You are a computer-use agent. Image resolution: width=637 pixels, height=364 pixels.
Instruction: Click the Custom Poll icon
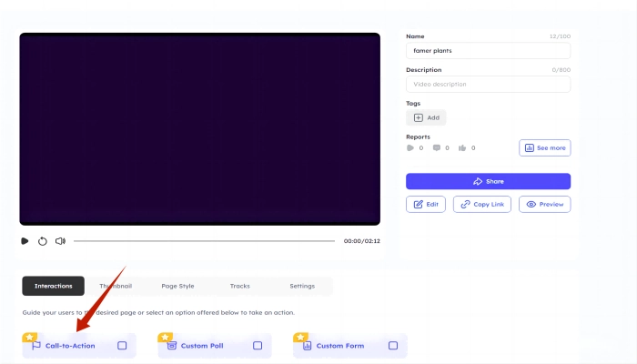(171, 346)
